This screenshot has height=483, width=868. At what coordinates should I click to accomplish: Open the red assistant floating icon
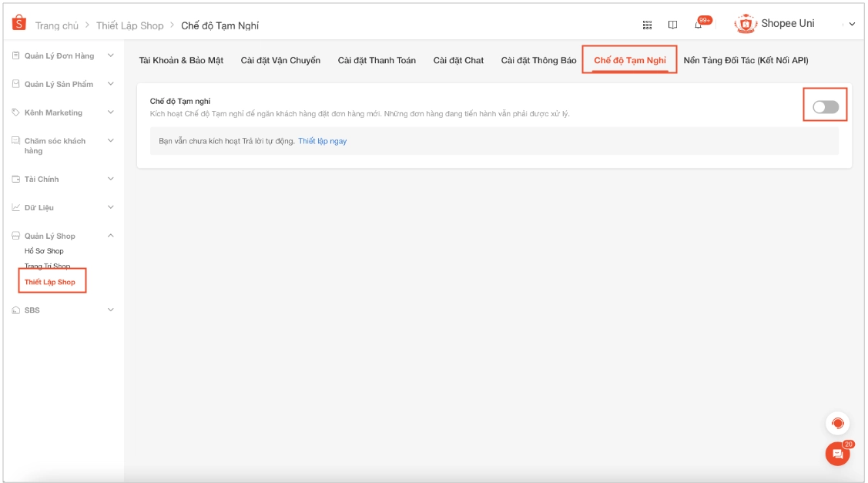837,424
